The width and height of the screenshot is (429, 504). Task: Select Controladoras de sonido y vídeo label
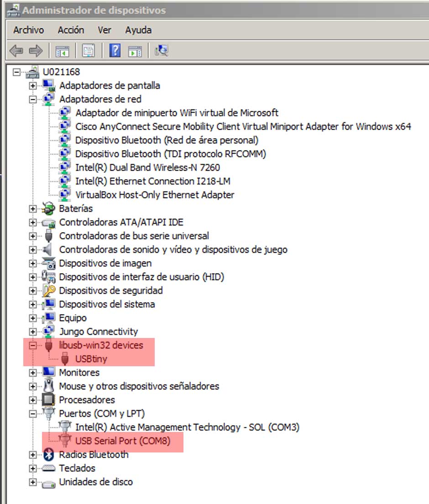pos(173,249)
